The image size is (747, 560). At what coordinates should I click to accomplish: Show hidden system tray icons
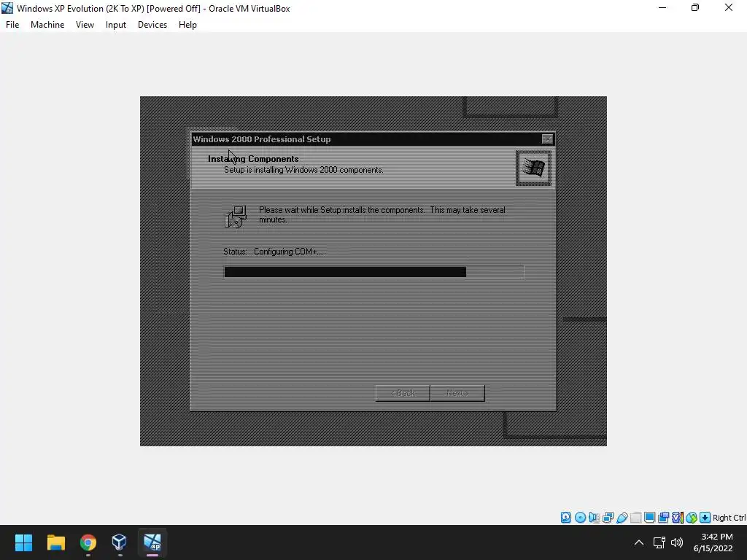639,542
